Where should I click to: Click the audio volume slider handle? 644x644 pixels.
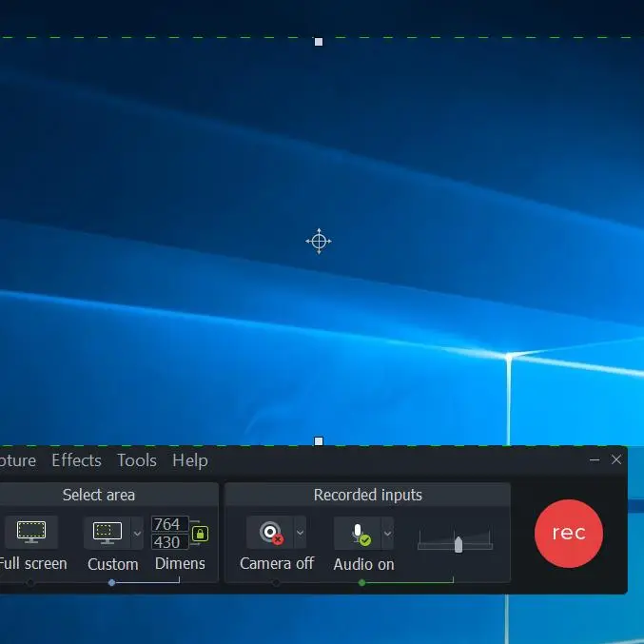(x=459, y=545)
